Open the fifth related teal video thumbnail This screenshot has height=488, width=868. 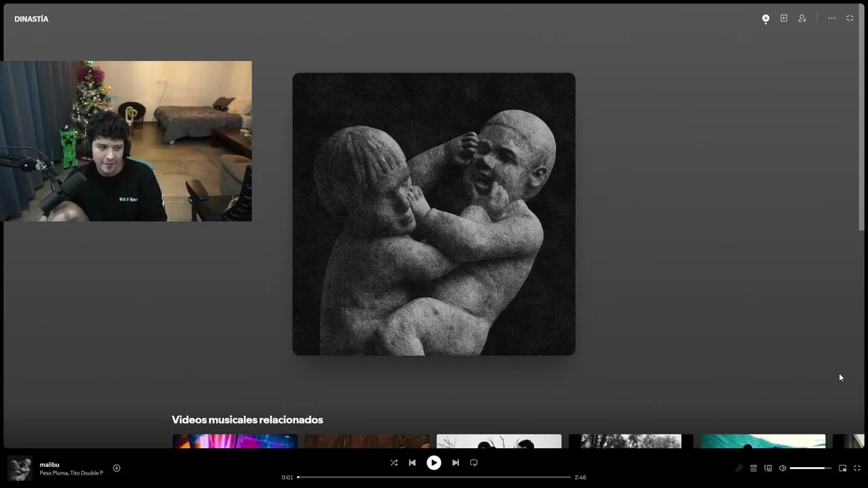pos(763,441)
